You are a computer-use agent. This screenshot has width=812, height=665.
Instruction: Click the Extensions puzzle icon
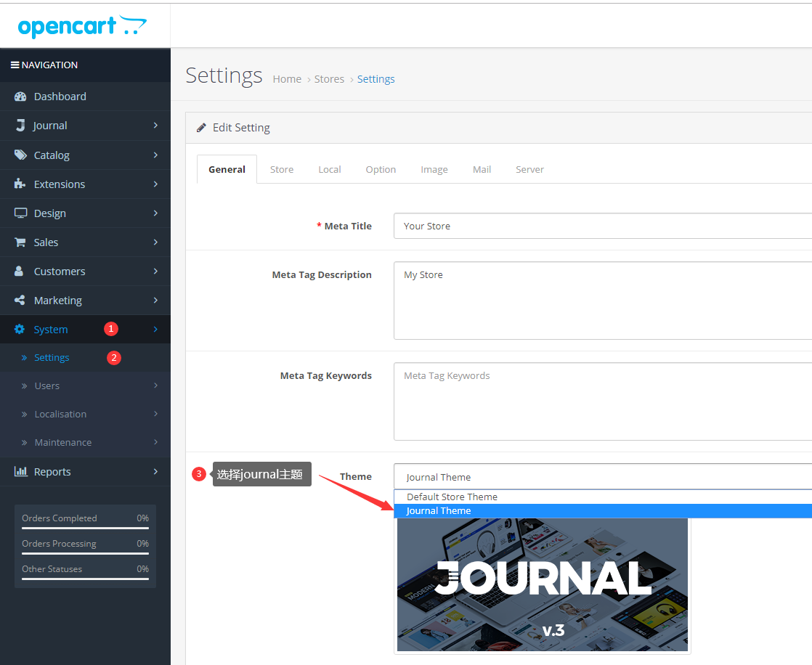coord(20,184)
